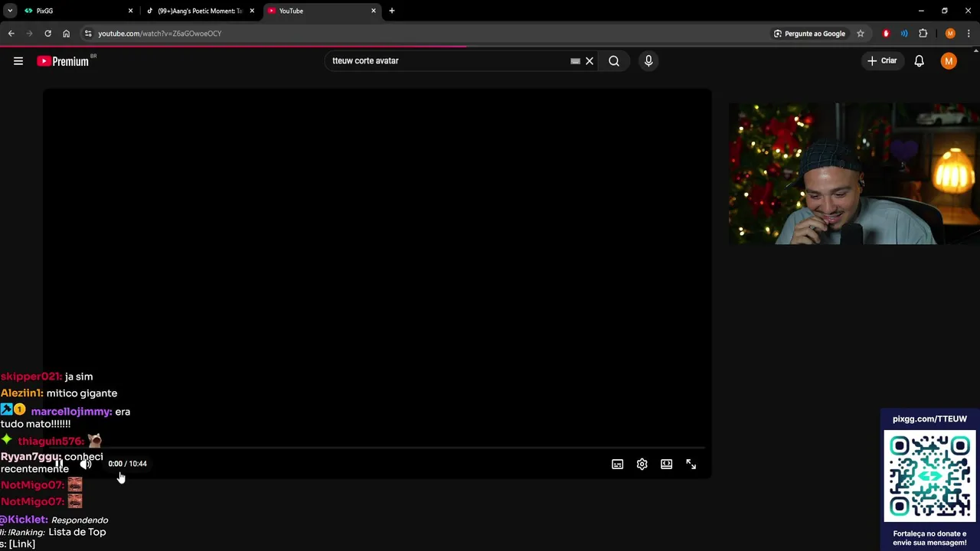Start voice search with microphone
980x551 pixels.
pos(648,61)
